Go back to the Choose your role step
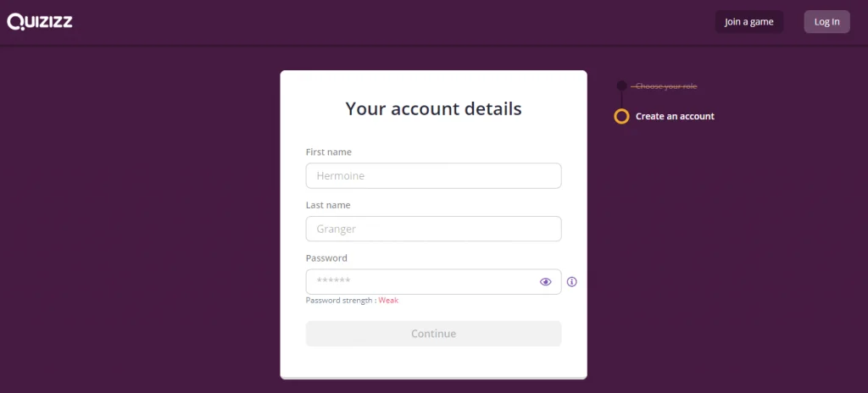 pos(666,86)
